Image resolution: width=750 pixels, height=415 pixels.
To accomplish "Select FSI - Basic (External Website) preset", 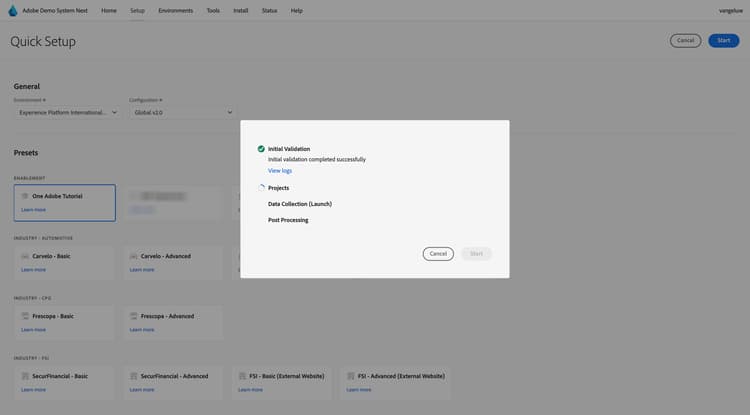I will point(282,382).
